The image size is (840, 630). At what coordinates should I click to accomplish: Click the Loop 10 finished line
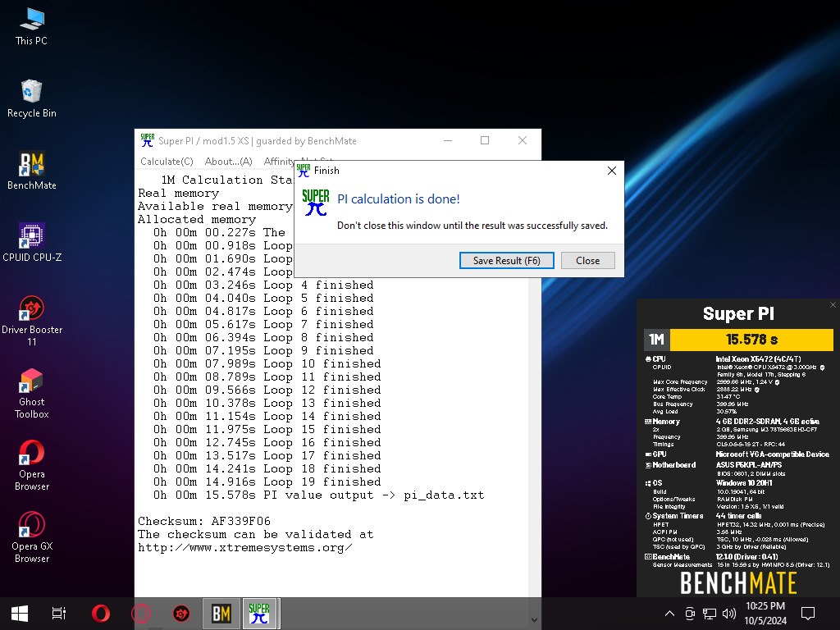point(267,363)
